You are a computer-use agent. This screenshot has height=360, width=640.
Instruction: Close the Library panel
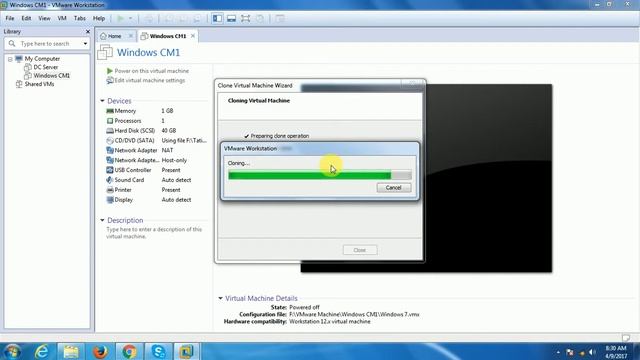[87, 31]
